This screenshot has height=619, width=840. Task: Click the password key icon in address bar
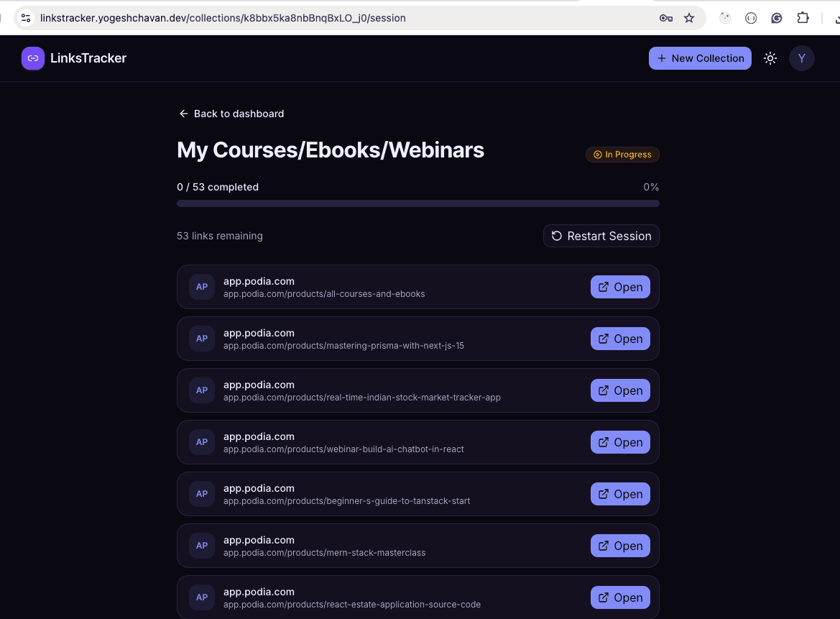(x=666, y=18)
